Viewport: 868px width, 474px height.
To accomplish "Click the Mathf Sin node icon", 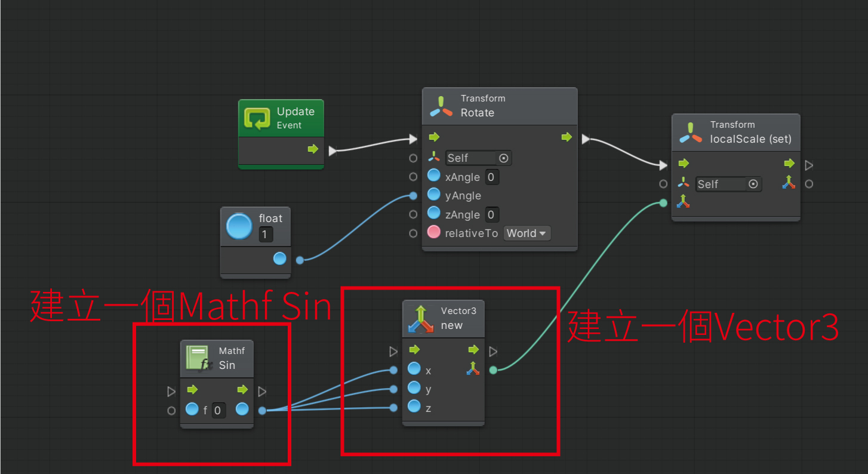I will click(198, 358).
